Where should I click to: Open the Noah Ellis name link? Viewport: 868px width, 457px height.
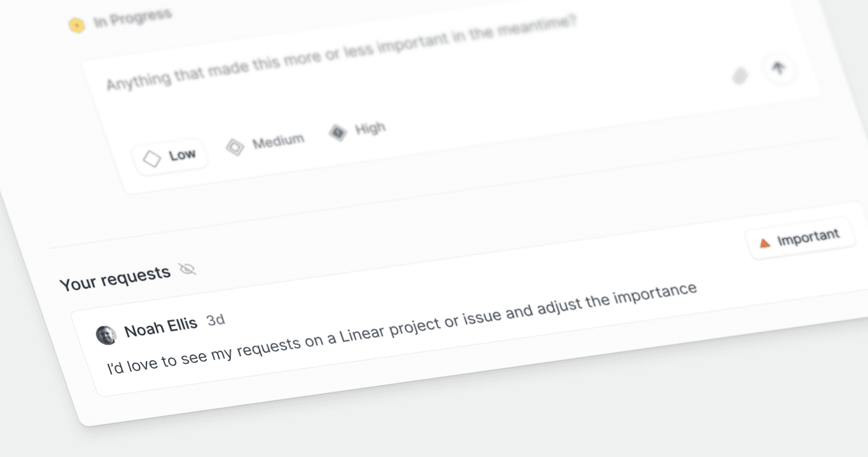pos(160,327)
